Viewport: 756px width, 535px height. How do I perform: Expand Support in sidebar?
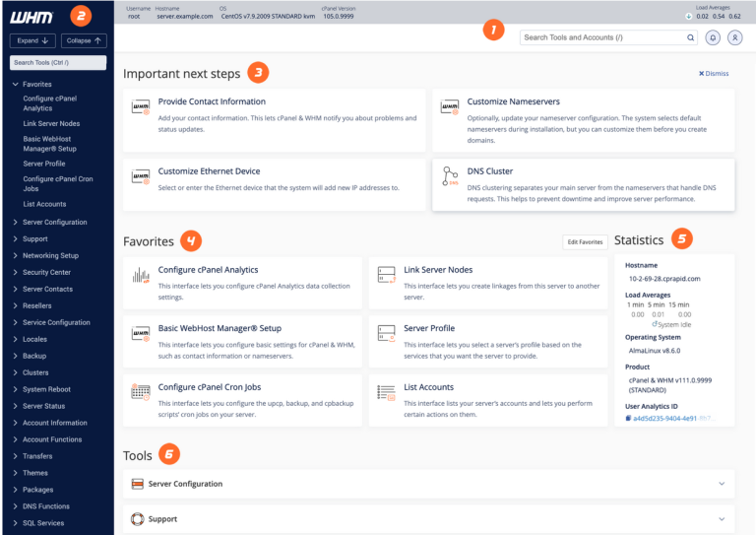(16, 238)
